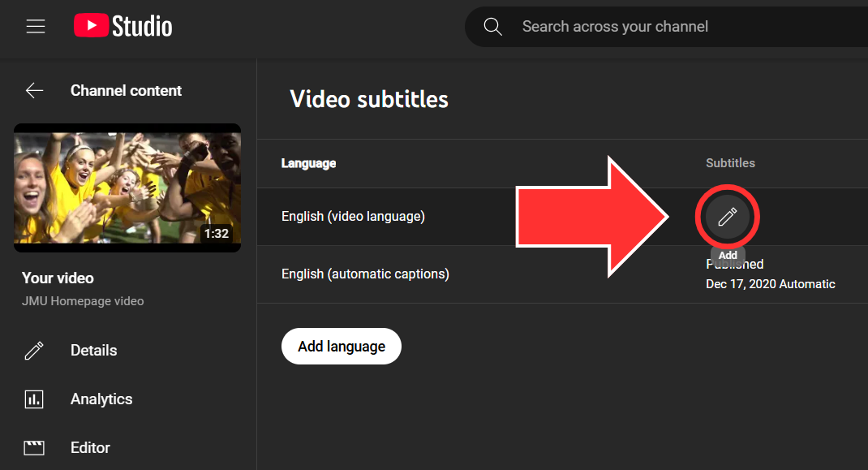Click the YouTube Studio logo
Screen dimensions: 868x470
[x=123, y=26]
